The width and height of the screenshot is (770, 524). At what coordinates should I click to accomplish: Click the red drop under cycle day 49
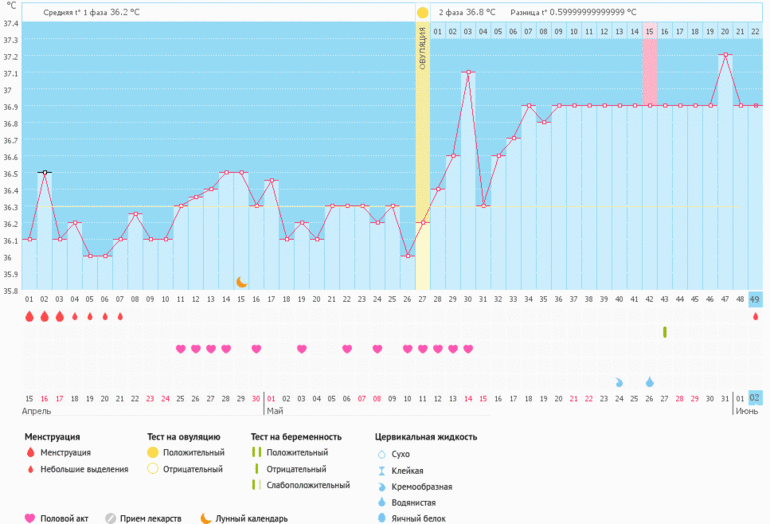pos(755,316)
